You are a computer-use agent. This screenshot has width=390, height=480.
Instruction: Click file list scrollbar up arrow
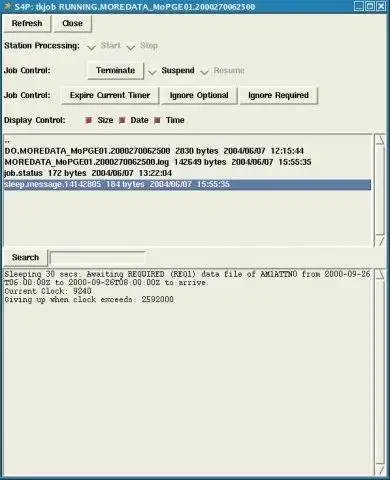tap(380, 140)
